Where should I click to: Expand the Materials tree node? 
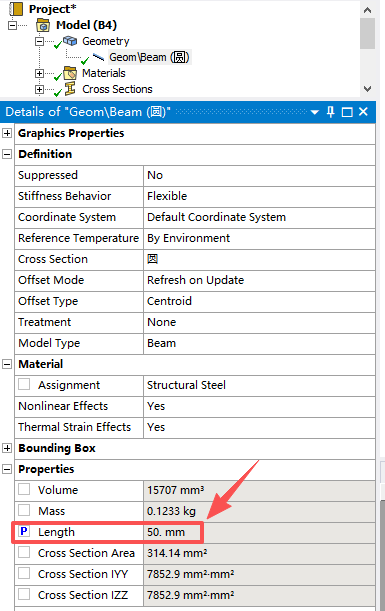tap(39, 73)
